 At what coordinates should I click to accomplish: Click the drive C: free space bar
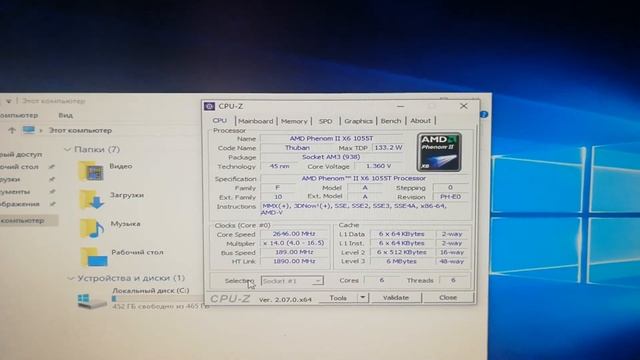tap(157, 299)
